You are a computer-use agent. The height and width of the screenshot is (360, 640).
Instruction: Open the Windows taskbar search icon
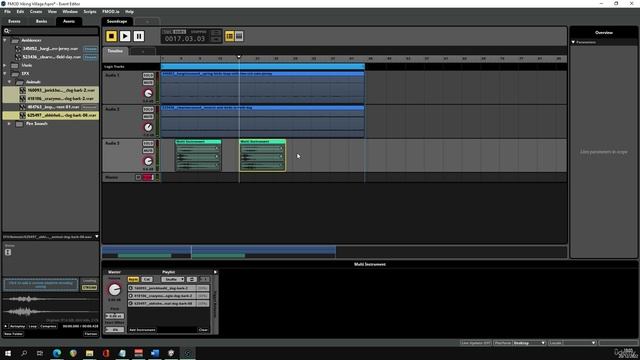tap(24, 353)
